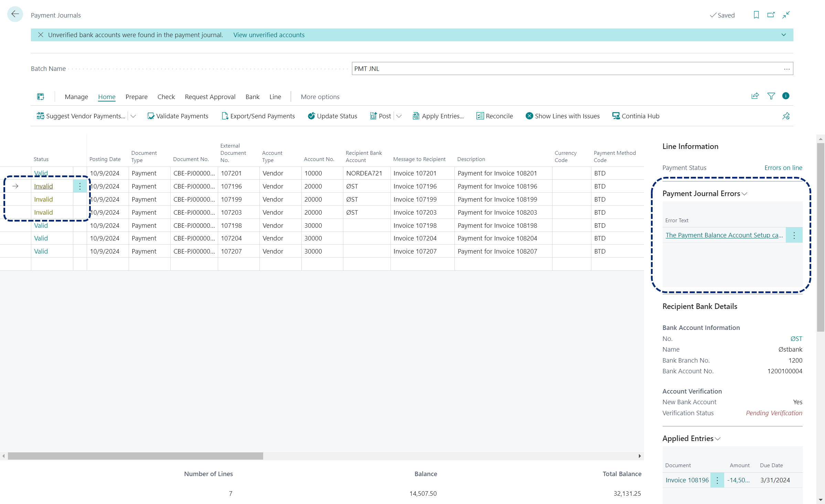The width and height of the screenshot is (825, 504).
Task: Toggle the FactBox information icon
Action: tap(785, 96)
